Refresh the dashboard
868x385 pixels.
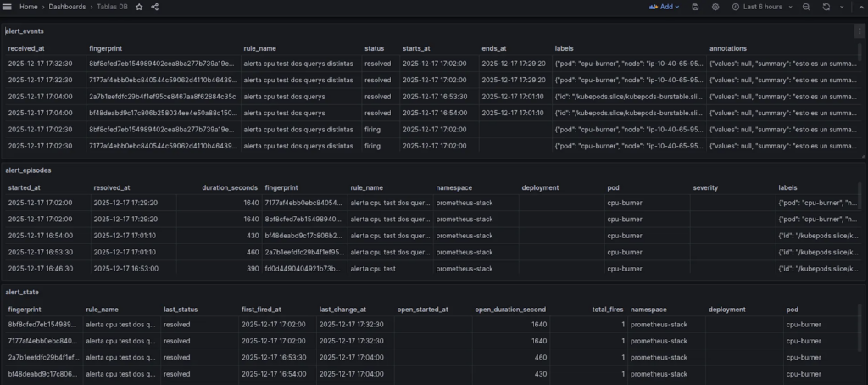point(826,7)
